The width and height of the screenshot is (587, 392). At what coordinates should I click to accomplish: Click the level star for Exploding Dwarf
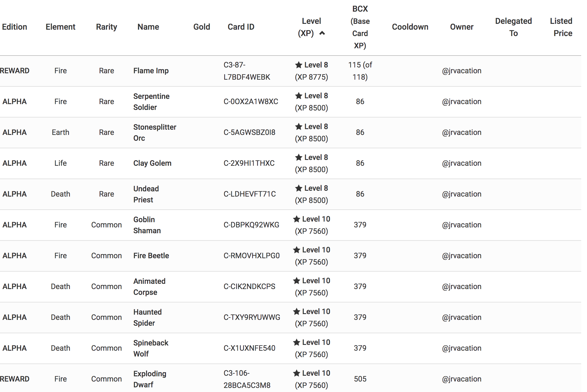[x=296, y=373]
